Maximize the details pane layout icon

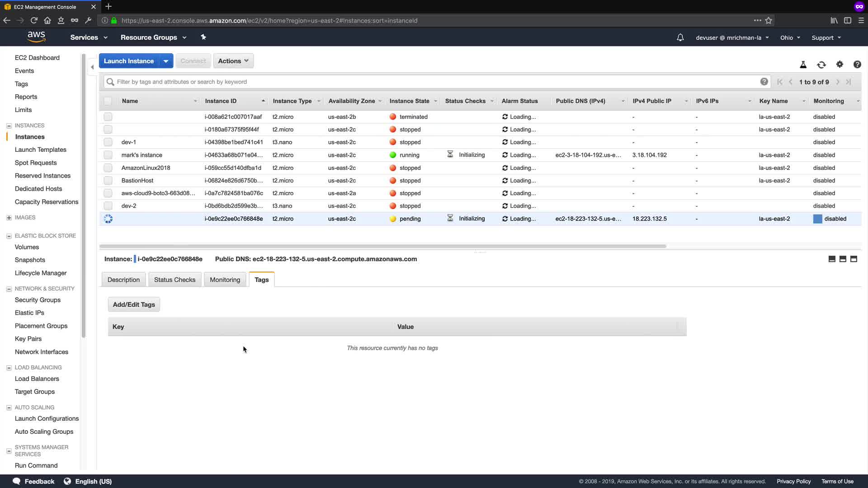point(854,259)
